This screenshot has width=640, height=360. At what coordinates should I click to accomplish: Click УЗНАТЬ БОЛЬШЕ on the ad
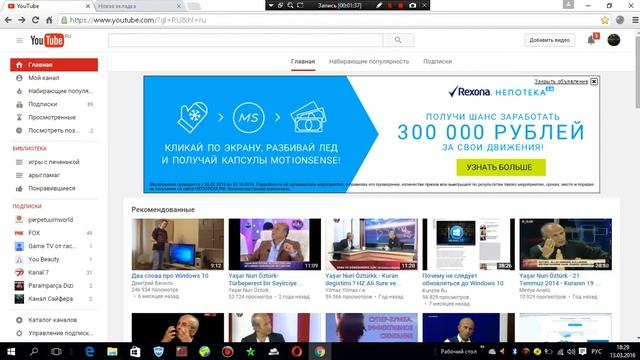click(501, 167)
